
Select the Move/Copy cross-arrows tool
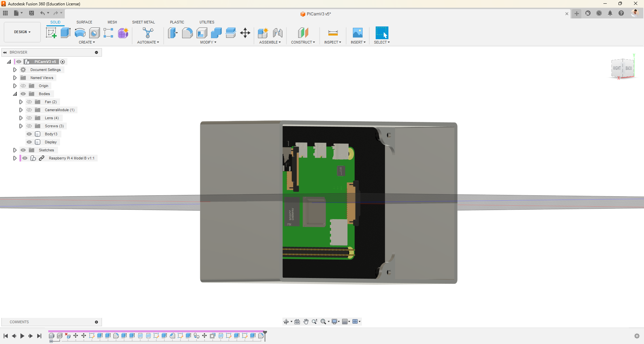[x=245, y=33]
